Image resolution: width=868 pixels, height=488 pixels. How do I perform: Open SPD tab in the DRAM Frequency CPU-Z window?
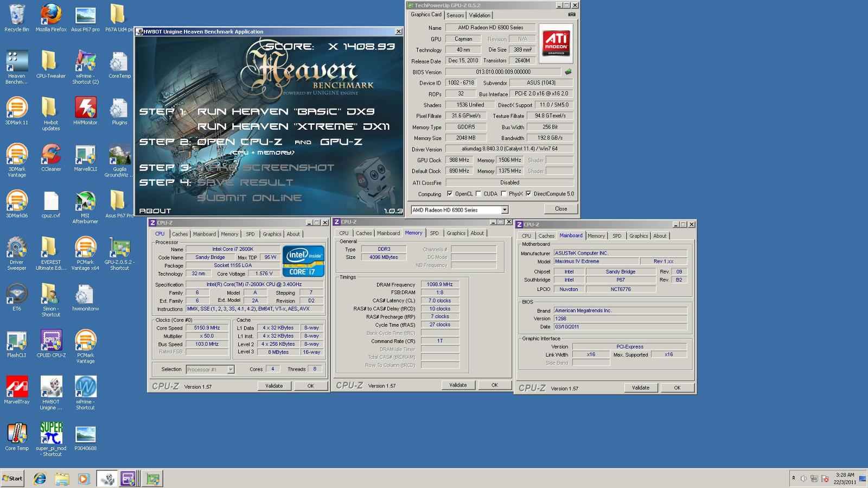click(x=434, y=233)
